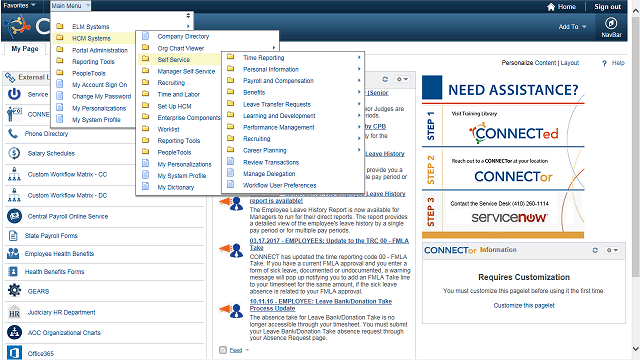The width and height of the screenshot is (640, 360).
Task: Click the Judiciary HR Department icon
Action: pos(14,312)
